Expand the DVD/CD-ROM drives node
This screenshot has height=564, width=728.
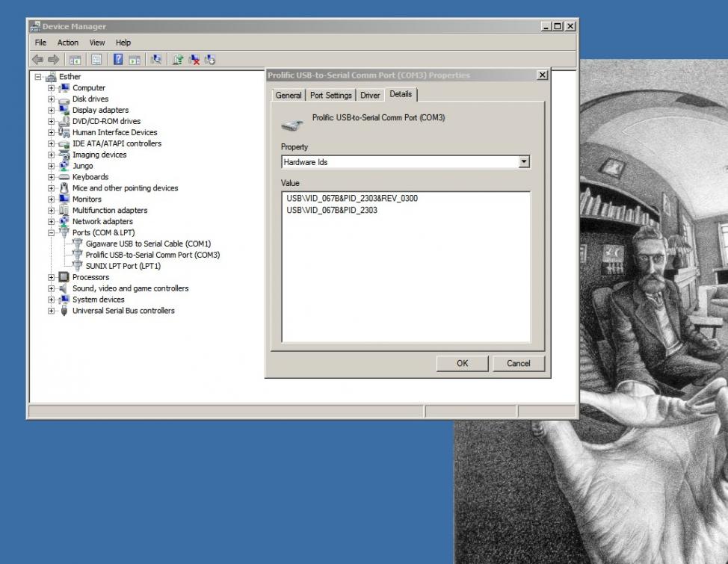(51, 121)
